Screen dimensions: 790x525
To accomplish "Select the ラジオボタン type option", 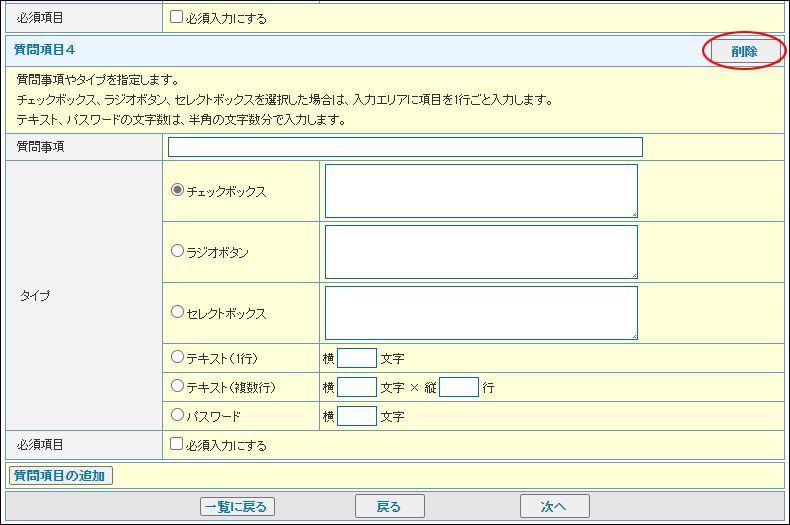I will click(178, 251).
